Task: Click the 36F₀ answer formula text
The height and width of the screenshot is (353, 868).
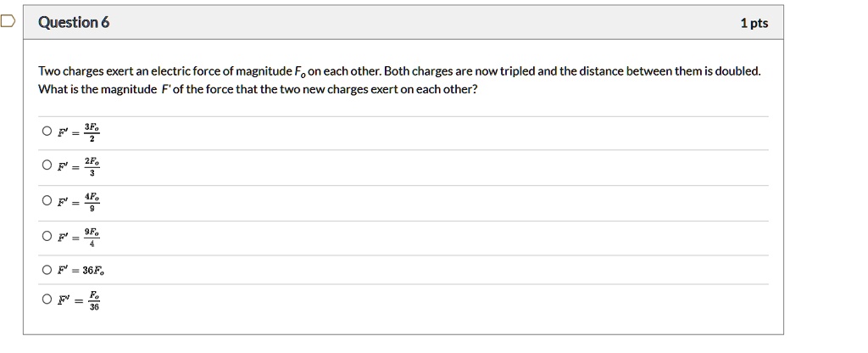Action: click(93, 272)
